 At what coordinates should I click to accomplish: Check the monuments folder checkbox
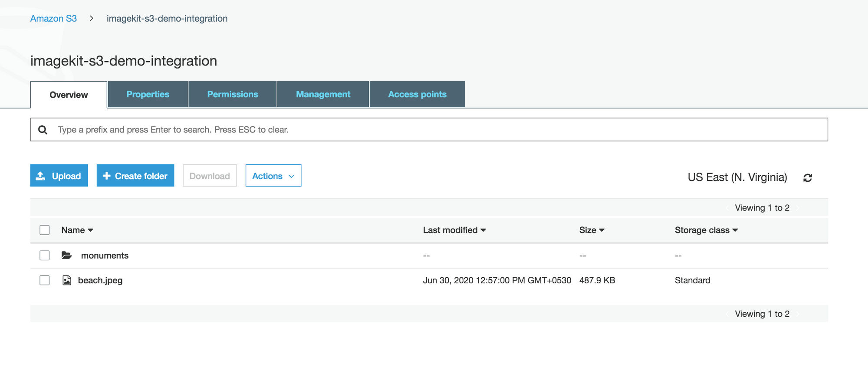point(45,255)
